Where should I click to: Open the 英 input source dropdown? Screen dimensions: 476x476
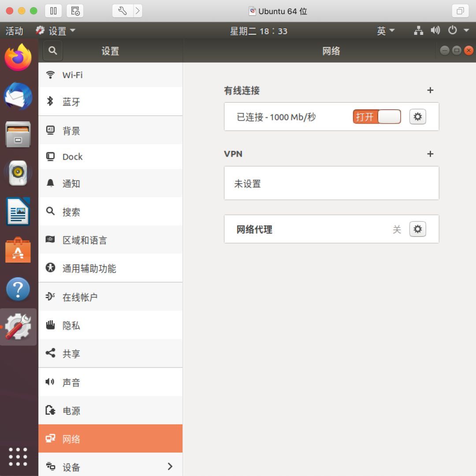pyautogui.click(x=386, y=31)
